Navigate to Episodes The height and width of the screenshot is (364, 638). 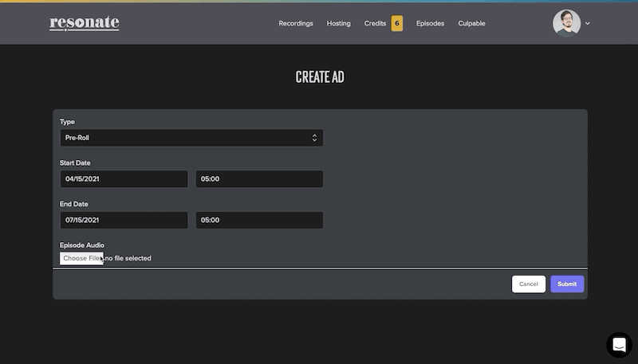(x=430, y=24)
